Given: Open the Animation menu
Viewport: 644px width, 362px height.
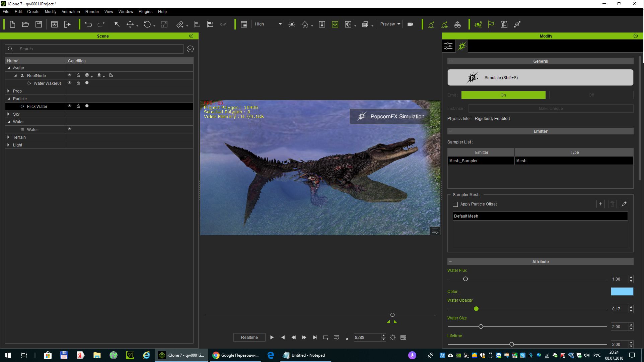Looking at the screenshot, I should [x=71, y=11].
